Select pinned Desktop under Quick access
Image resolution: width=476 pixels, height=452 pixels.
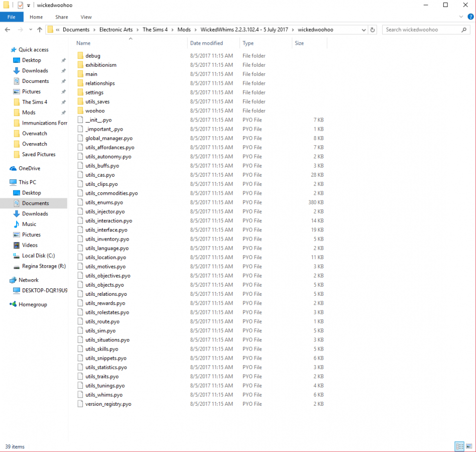(31, 60)
